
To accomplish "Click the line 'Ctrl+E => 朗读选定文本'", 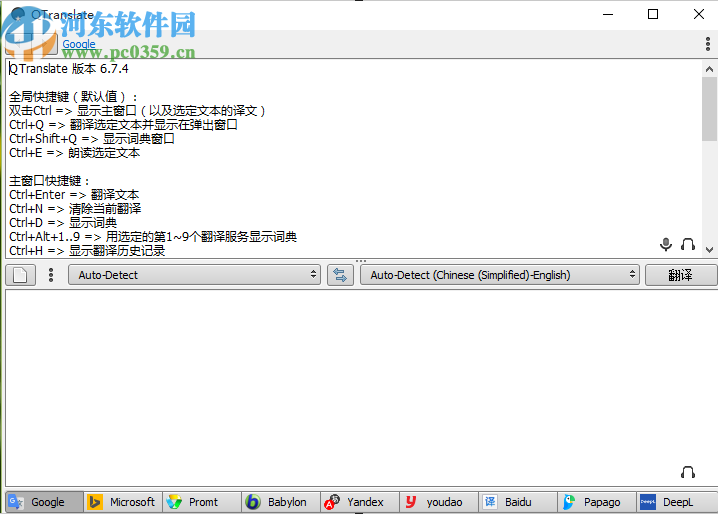I will [x=74, y=153].
